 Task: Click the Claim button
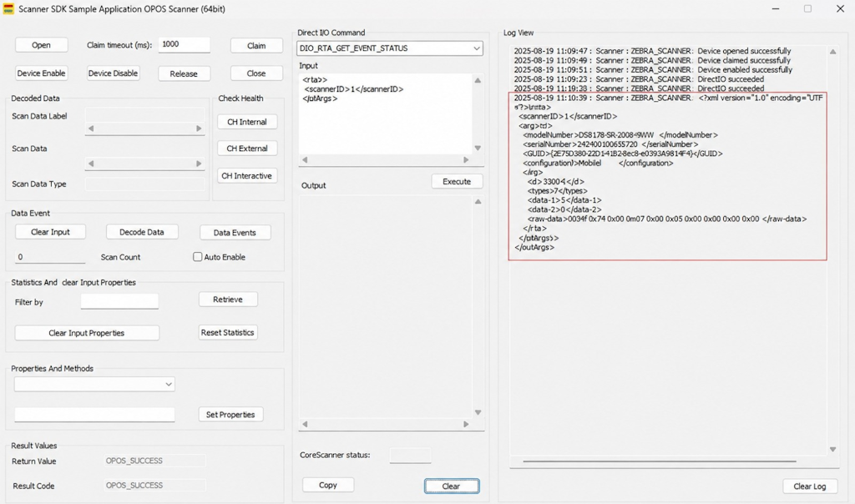[256, 46]
